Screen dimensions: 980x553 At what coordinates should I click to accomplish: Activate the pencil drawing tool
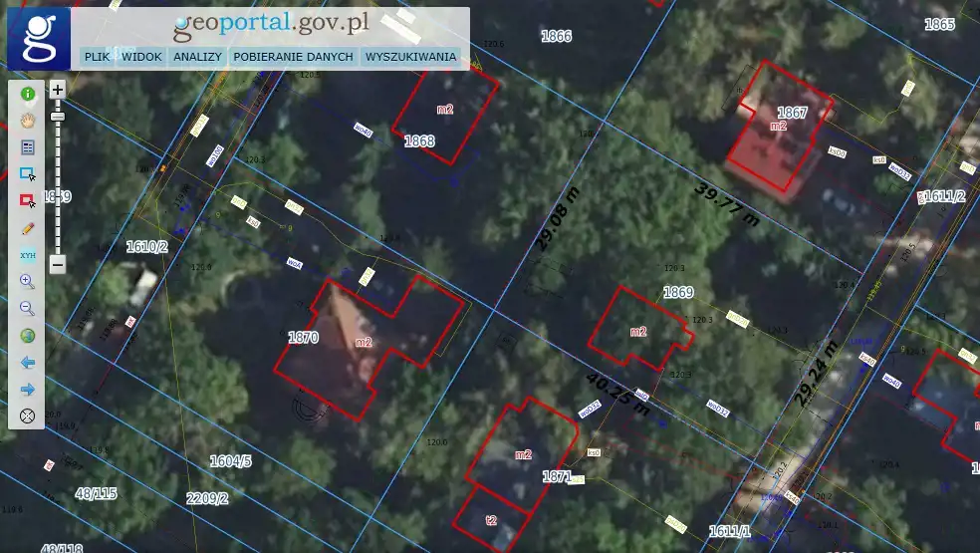(28, 228)
